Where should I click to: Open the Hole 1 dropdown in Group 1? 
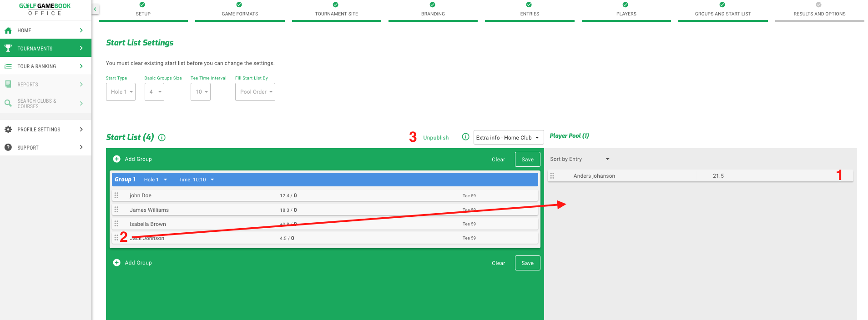pyautogui.click(x=156, y=180)
